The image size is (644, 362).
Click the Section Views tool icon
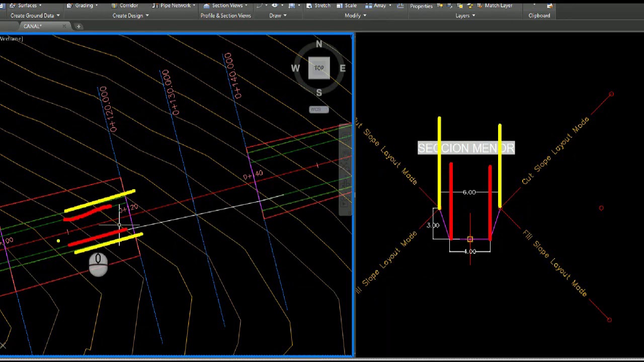[x=206, y=6]
